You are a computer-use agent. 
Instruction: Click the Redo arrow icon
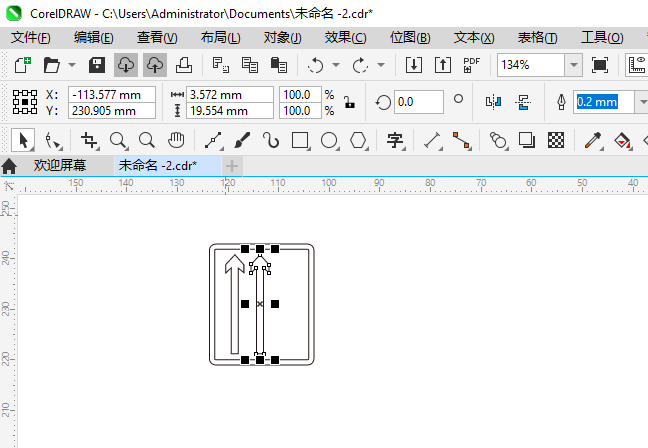pos(360,65)
